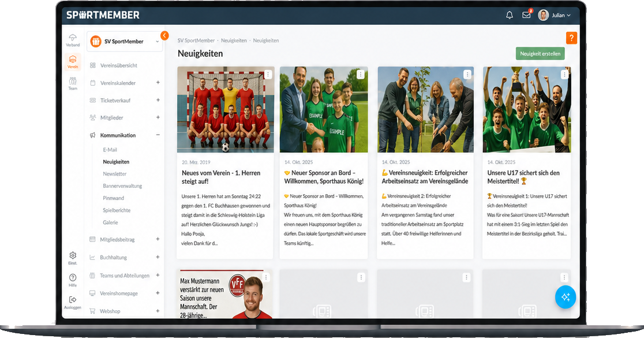This screenshot has width=644, height=338.
Task: Open Mitglieder menu item
Action: [112, 118]
